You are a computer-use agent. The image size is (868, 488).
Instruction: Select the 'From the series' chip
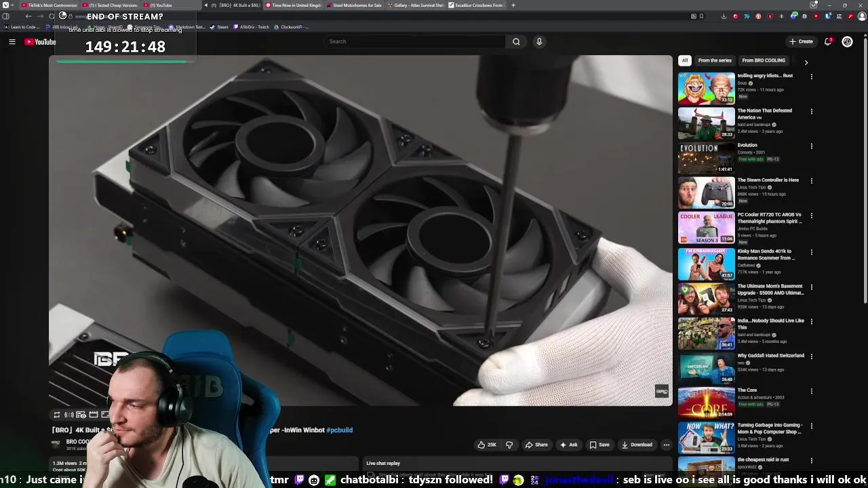point(715,60)
